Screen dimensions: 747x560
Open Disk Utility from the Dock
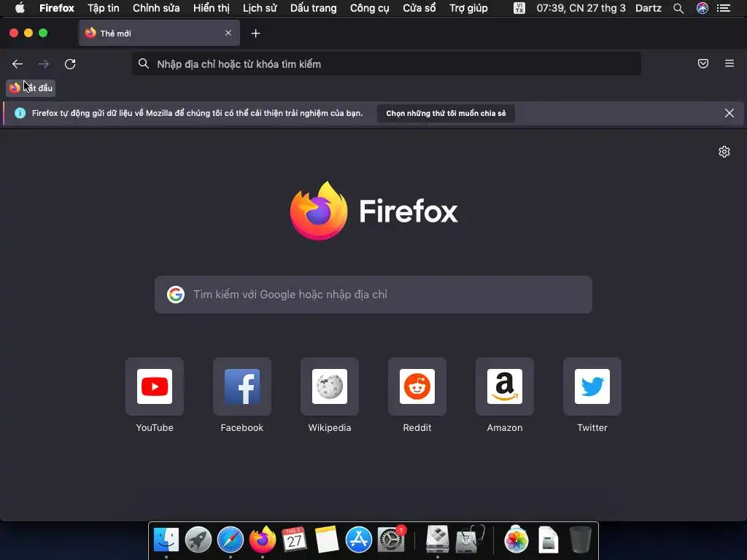point(470,540)
